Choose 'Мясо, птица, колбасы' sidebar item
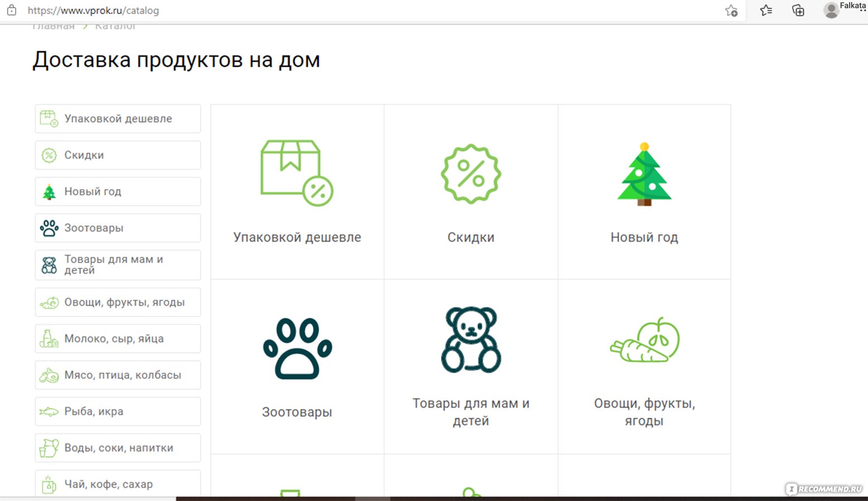 118,375
